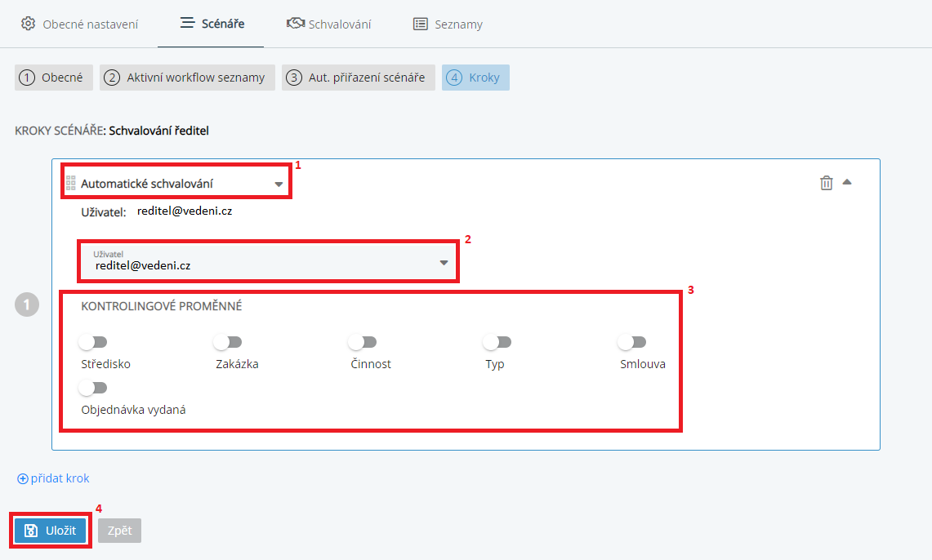Click the drag handle grid icon
932x560 pixels.
[x=70, y=183]
